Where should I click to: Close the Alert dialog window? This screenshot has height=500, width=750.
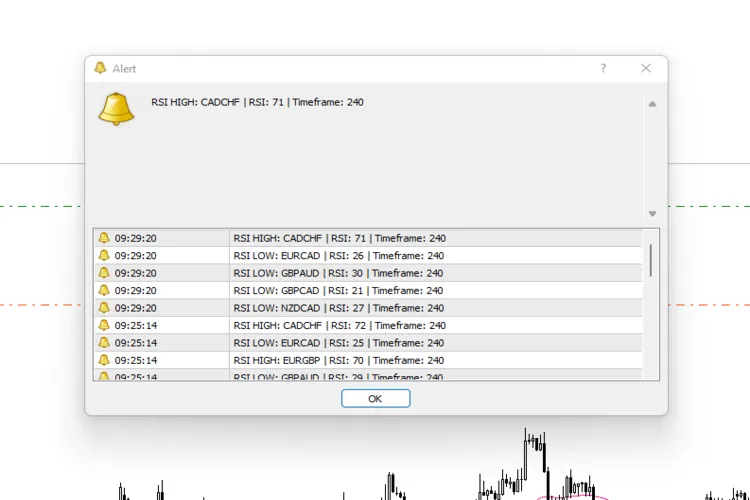[646, 68]
